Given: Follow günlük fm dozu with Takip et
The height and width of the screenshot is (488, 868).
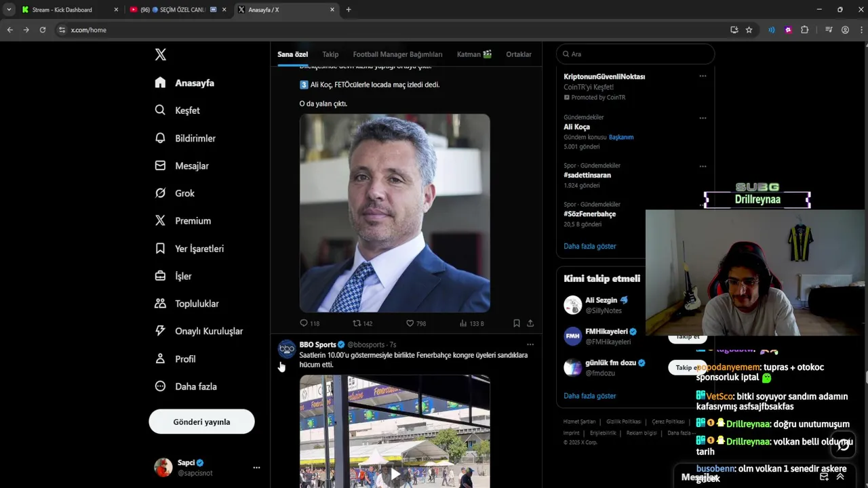Looking at the screenshot, I should click(x=688, y=367).
